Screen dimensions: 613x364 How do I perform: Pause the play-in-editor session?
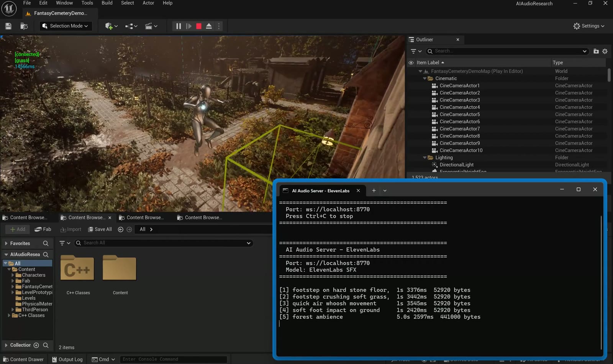(x=179, y=26)
